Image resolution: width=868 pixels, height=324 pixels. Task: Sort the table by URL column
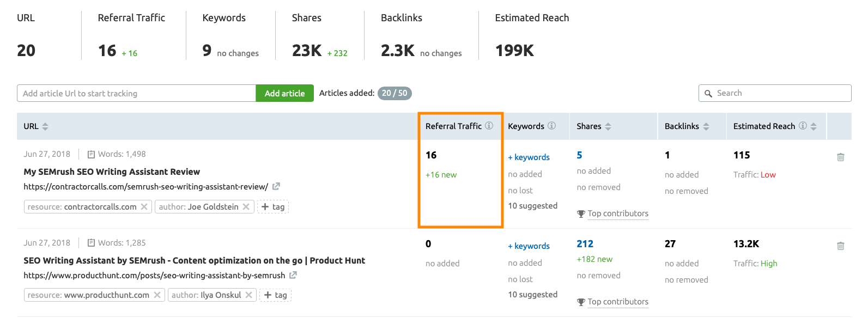point(45,126)
